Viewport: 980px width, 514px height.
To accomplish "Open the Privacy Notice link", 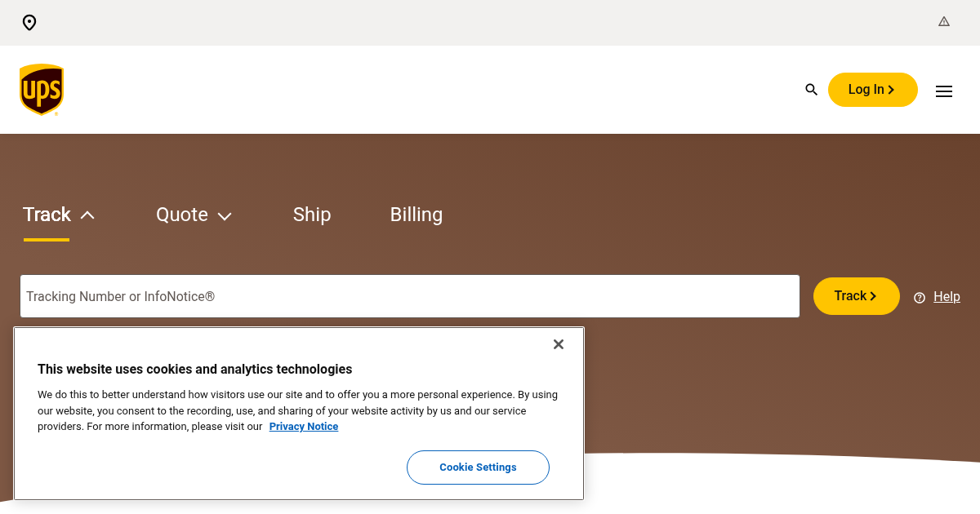I will (304, 427).
